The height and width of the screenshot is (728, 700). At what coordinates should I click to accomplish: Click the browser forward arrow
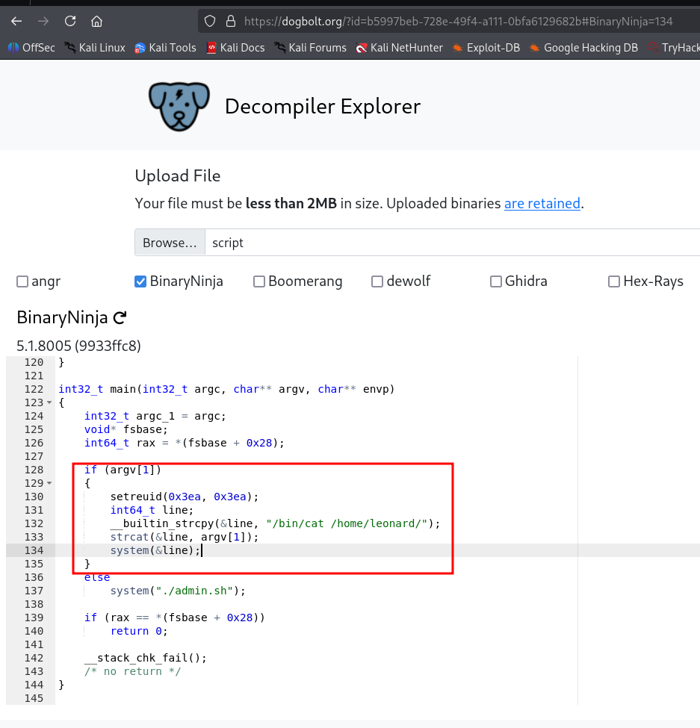pyautogui.click(x=43, y=21)
